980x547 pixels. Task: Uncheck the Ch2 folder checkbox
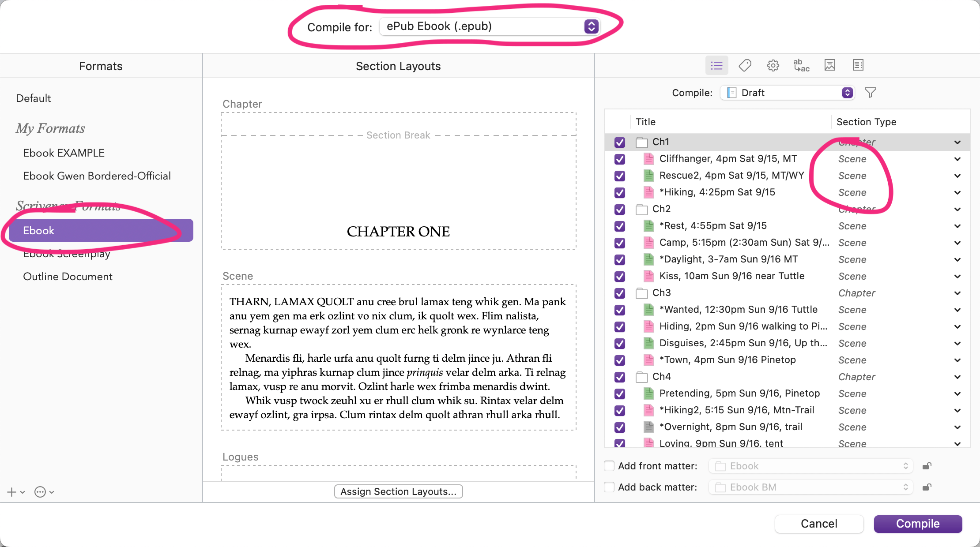tap(620, 209)
